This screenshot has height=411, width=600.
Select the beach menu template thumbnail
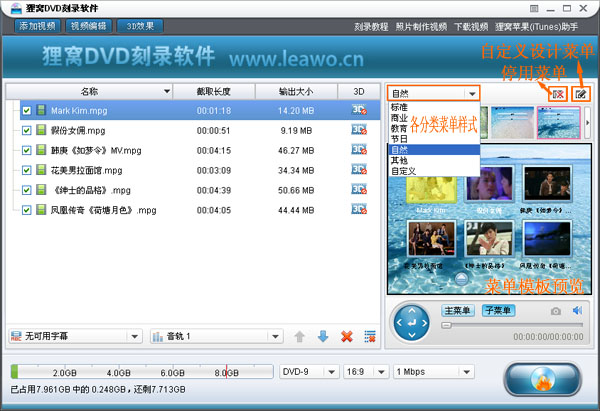pos(512,122)
